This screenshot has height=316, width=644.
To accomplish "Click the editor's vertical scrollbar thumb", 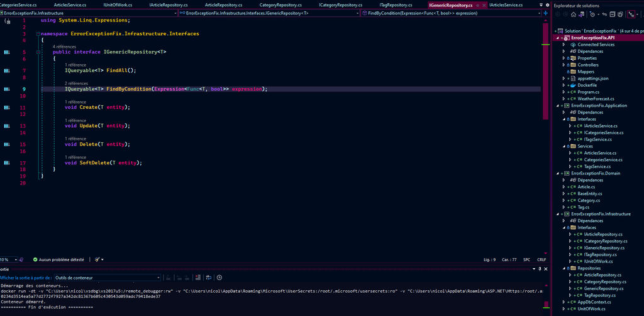I will point(545,69).
